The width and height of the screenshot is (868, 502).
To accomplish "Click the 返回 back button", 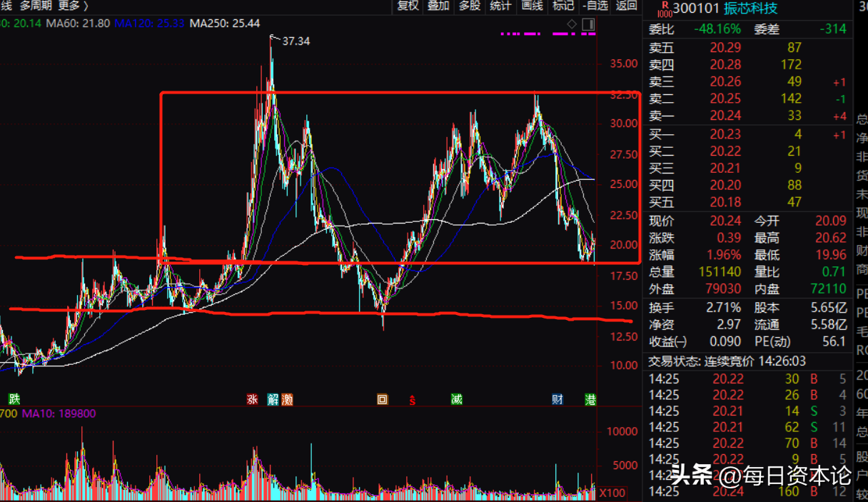I will 626,6.
